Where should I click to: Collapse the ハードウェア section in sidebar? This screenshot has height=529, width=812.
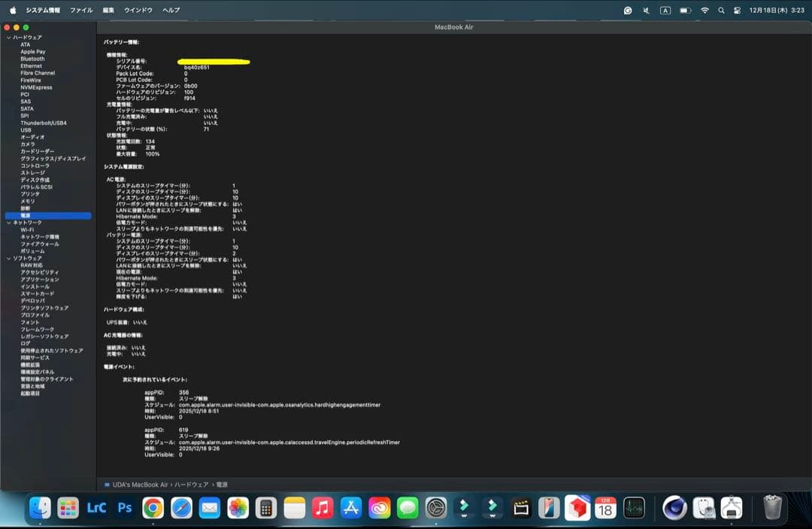point(8,37)
